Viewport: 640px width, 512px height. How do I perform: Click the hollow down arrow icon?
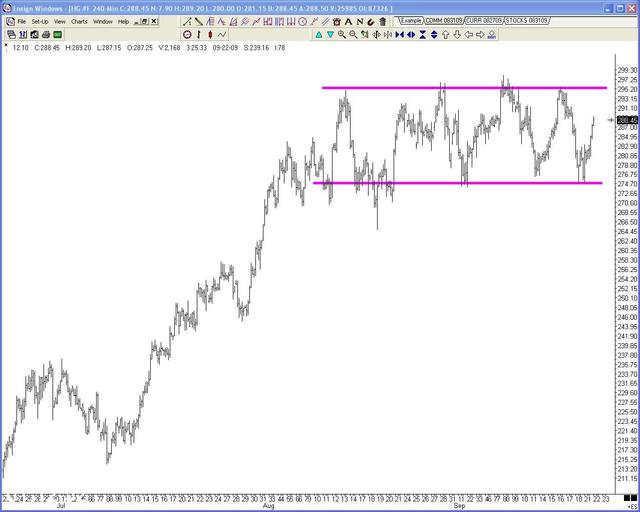pos(457,35)
